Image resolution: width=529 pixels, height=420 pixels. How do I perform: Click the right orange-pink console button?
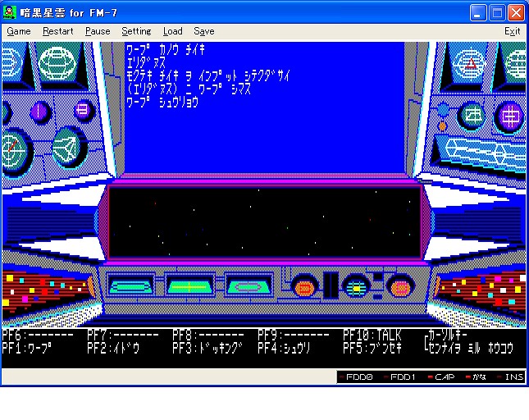(400, 287)
